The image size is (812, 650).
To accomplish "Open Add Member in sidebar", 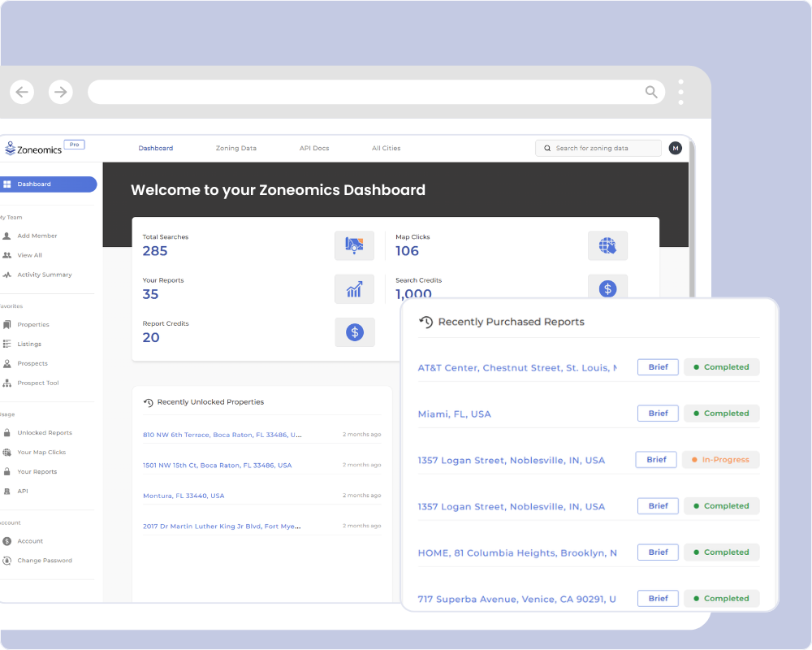I will [x=37, y=236].
